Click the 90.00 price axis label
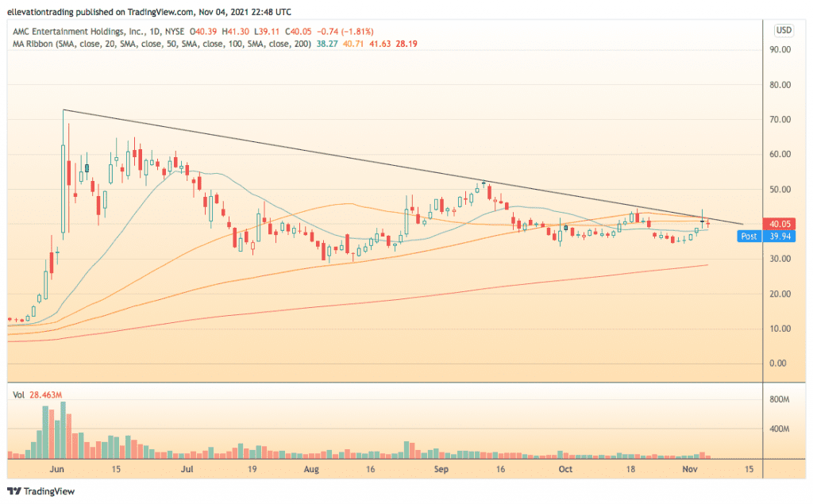This screenshot has width=813, height=504. 780,50
